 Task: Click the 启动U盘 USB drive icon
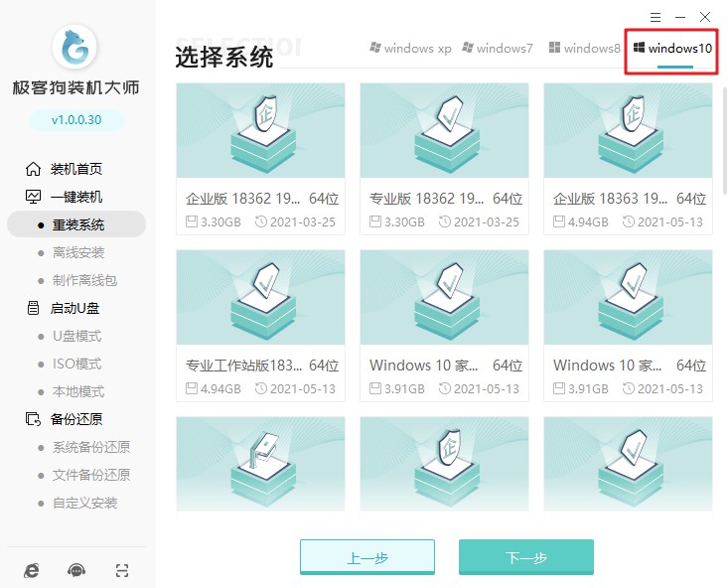click(34, 308)
